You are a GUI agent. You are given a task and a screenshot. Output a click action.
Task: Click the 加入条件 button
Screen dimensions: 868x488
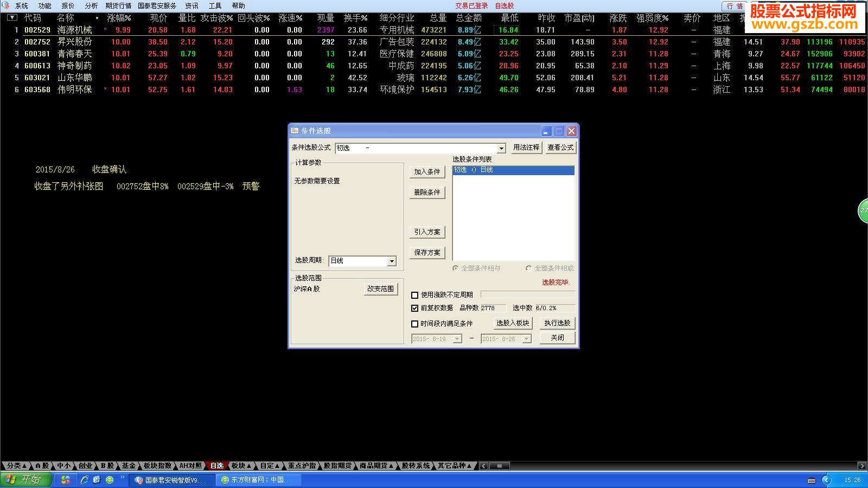427,172
